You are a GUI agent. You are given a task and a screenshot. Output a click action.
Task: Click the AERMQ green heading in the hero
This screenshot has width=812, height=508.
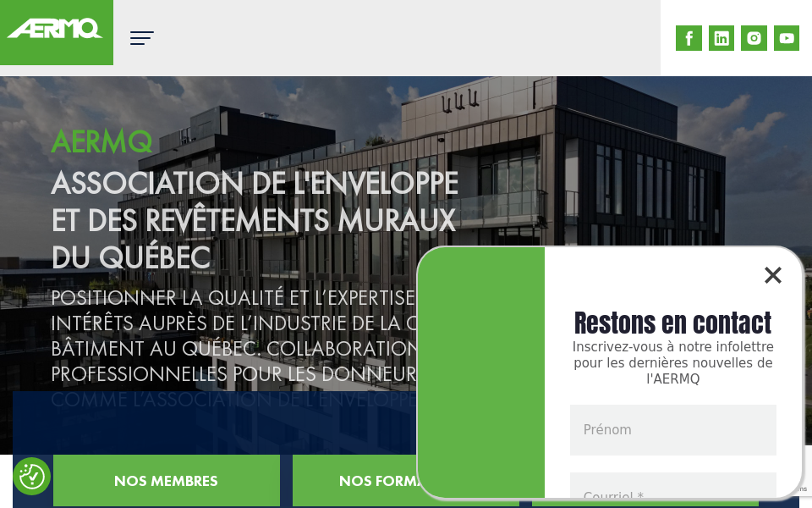101,142
